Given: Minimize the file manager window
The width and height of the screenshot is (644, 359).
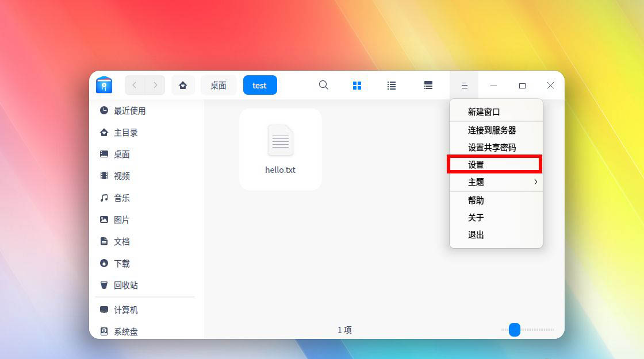Looking at the screenshot, I should 494,86.
